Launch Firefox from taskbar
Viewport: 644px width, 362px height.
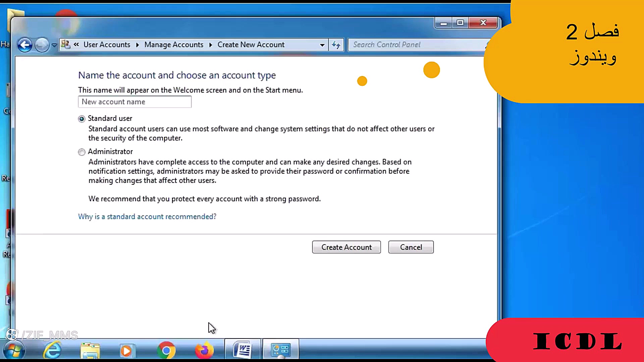pos(204,350)
